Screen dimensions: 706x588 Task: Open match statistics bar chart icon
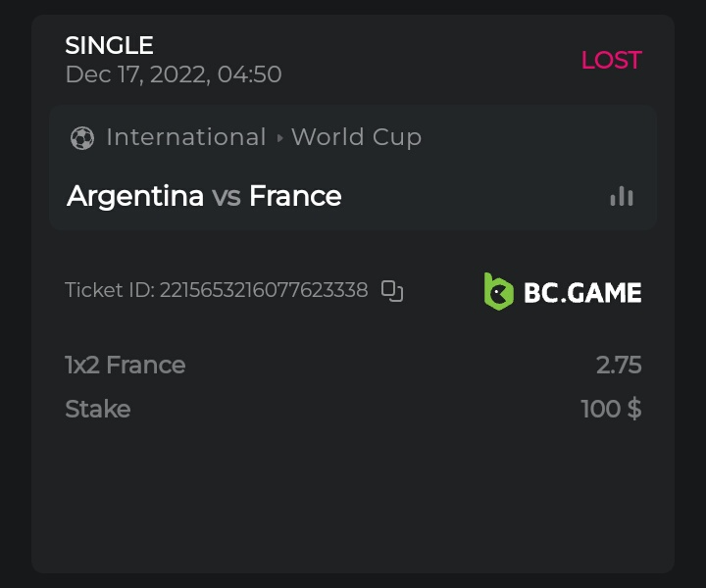tap(622, 196)
